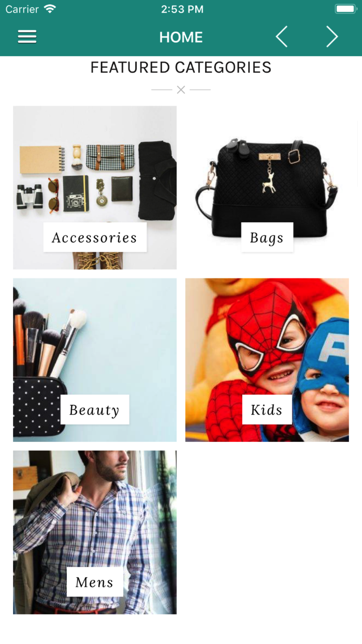Open the Mens category label

coord(95,582)
